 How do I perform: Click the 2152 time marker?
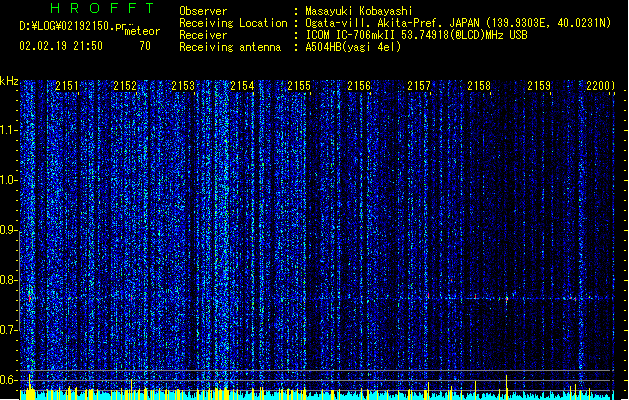click(x=125, y=86)
